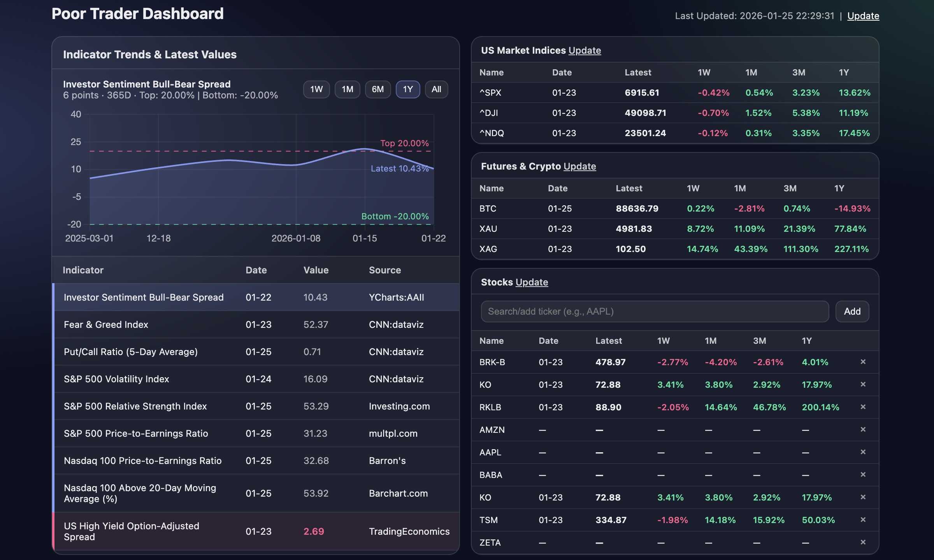The image size is (934, 560).
Task: Remove BRK-B from the stocks list
Action: pos(863,362)
